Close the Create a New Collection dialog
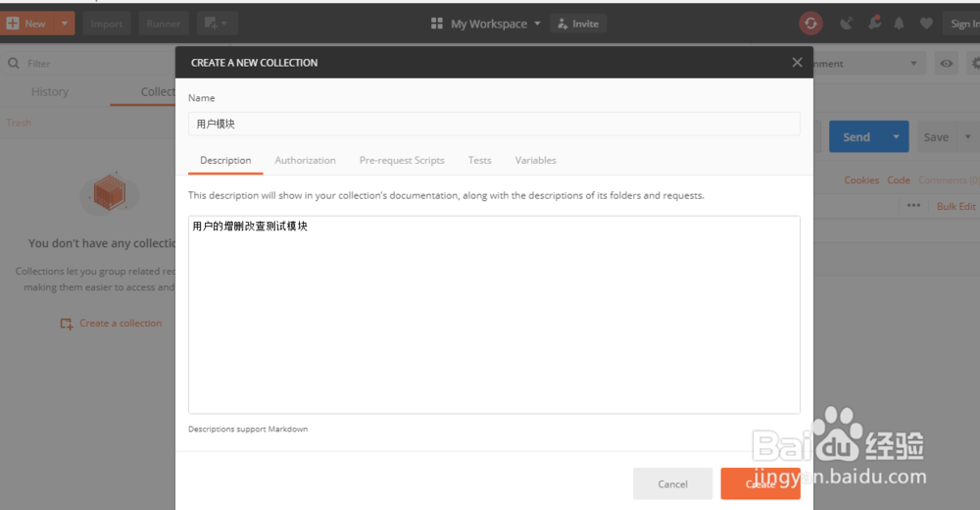The height and width of the screenshot is (510, 980). [x=797, y=62]
